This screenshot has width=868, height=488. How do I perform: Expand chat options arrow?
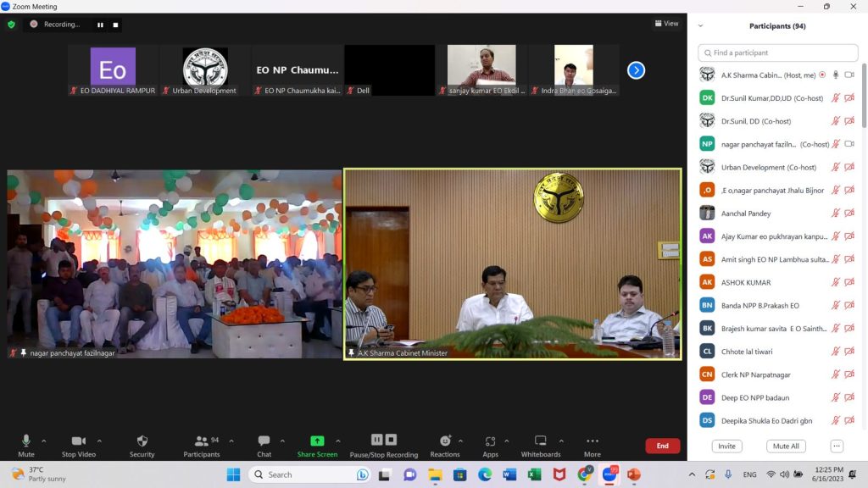click(x=282, y=441)
